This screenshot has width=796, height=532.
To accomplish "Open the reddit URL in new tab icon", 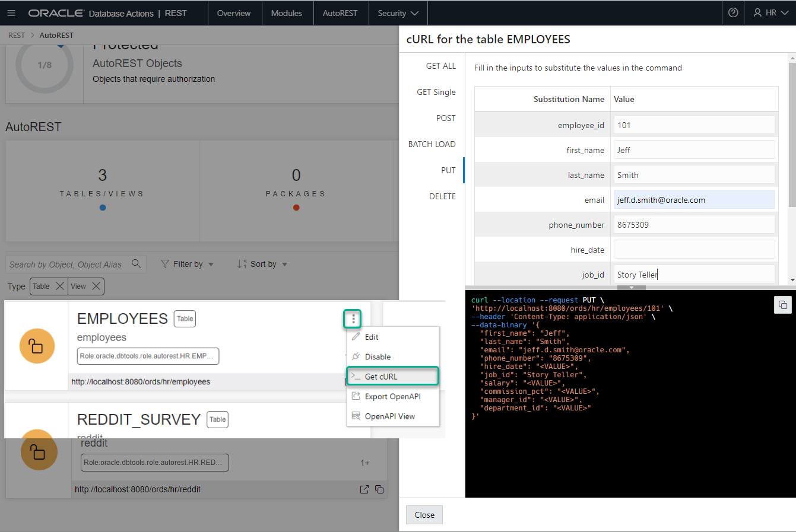I will pos(364,489).
